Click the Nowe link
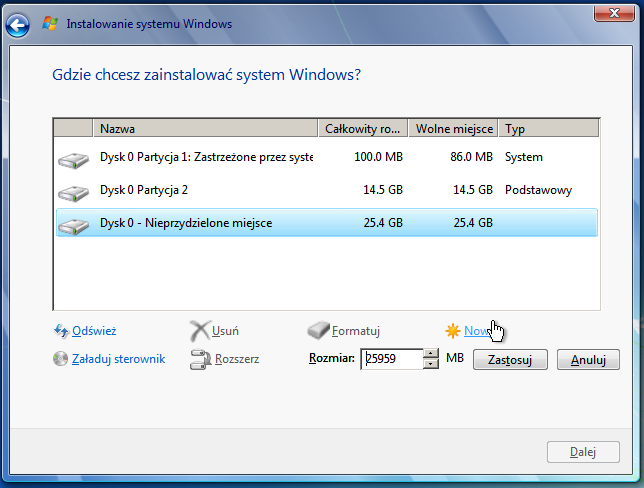 click(x=477, y=331)
